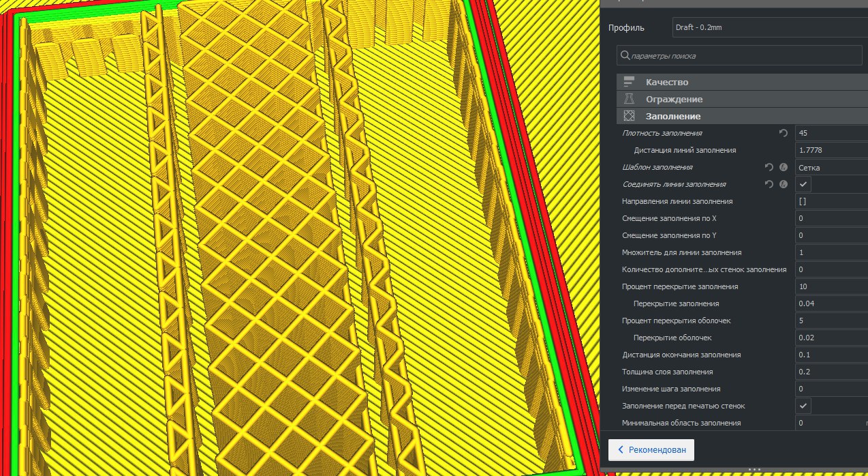Viewport: 868px width, 476px height.
Task: Edit Процент перекрытие заполнения value 10
Action: [832, 286]
